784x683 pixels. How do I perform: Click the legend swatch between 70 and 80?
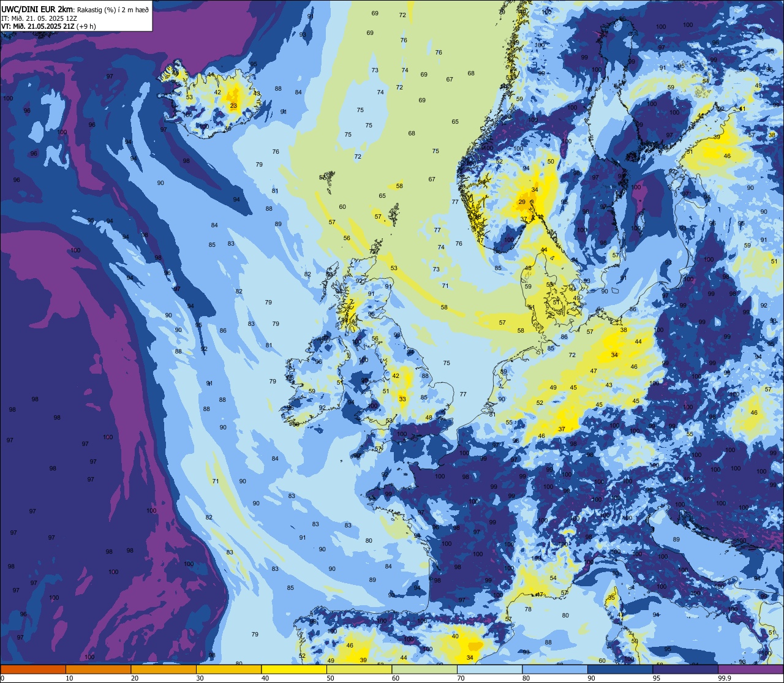(489, 670)
